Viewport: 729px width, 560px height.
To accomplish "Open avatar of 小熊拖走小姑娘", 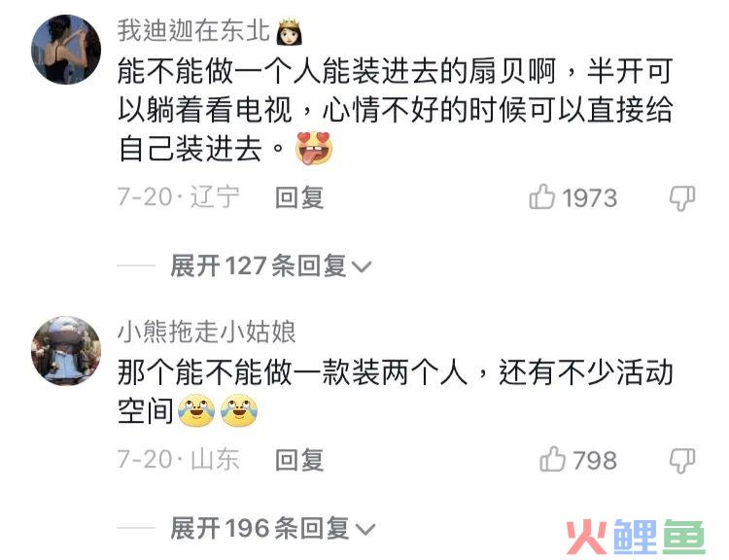I will [65, 351].
